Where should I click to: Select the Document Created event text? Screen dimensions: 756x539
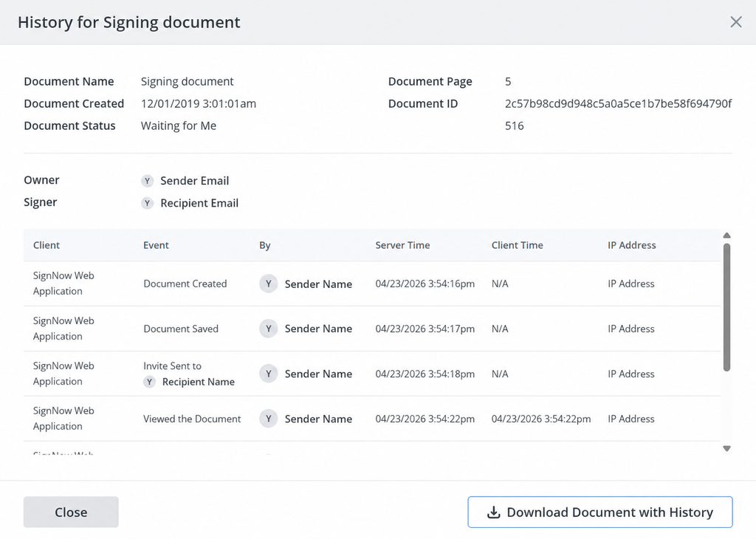pyautogui.click(x=185, y=284)
